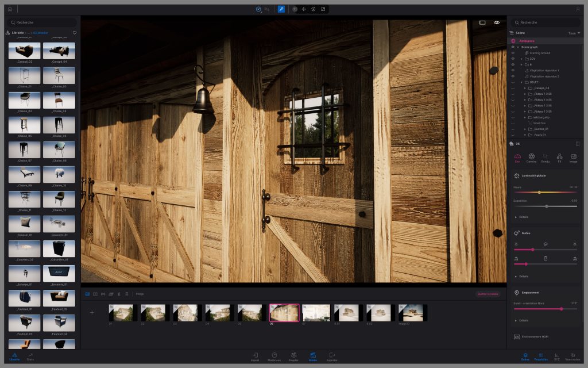Select the Camera settings icon

coord(532,158)
